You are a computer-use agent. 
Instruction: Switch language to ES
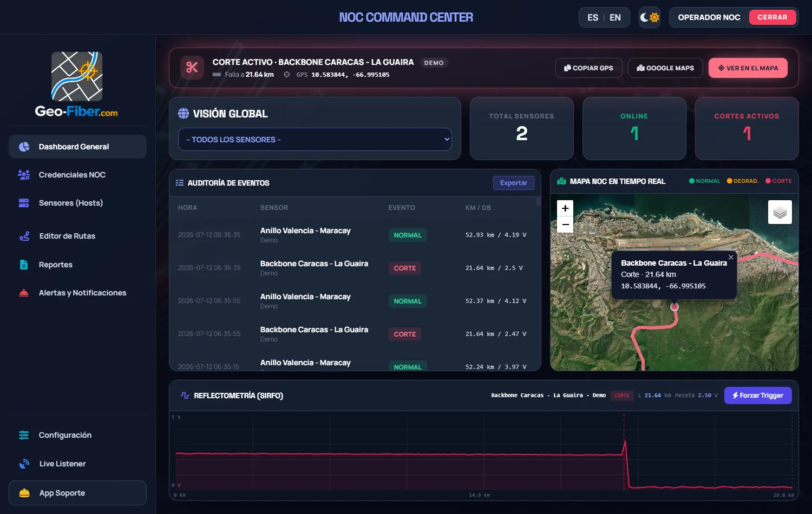click(593, 17)
